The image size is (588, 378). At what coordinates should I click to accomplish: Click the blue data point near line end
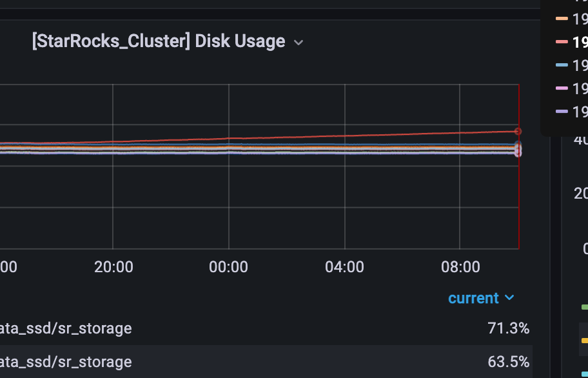[x=518, y=144]
